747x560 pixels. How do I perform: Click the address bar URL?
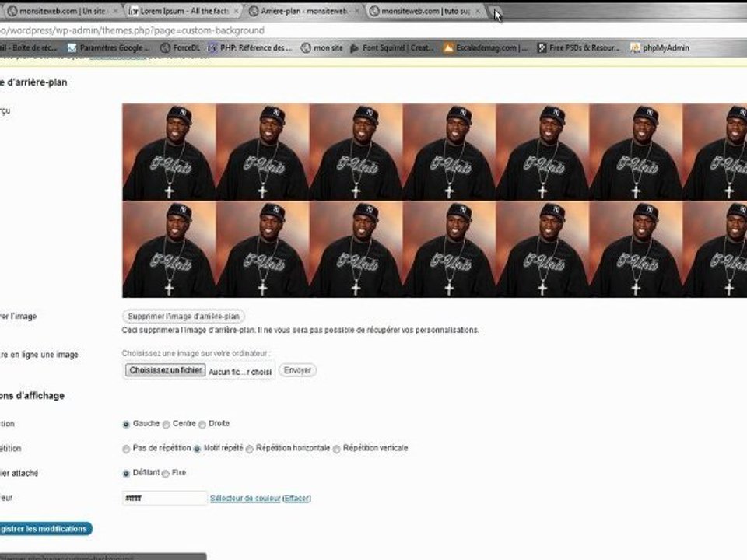coord(132,30)
